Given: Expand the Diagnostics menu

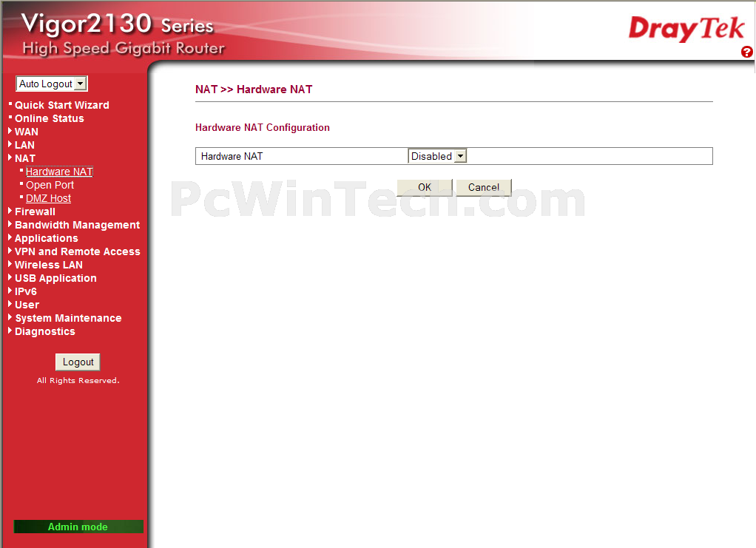Looking at the screenshot, I should coord(45,331).
